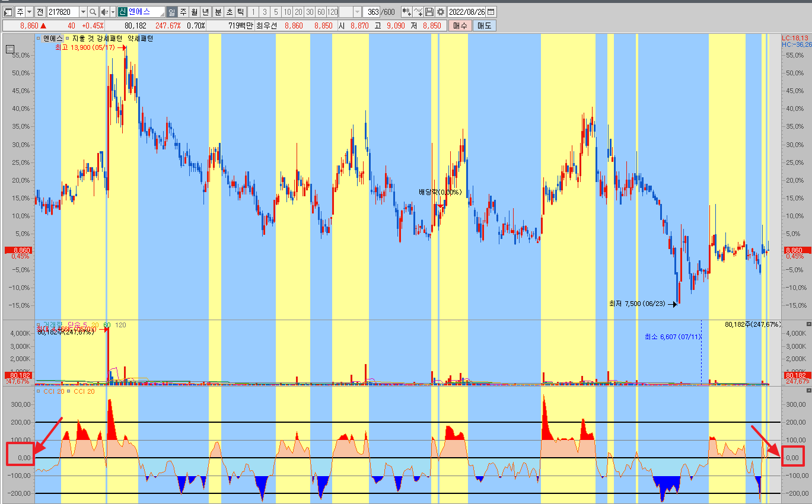The height and width of the screenshot is (504, 812).
Task: Toggle the 지홀 것 강세패턴 legend box
Action: click(x=68, y=38)
